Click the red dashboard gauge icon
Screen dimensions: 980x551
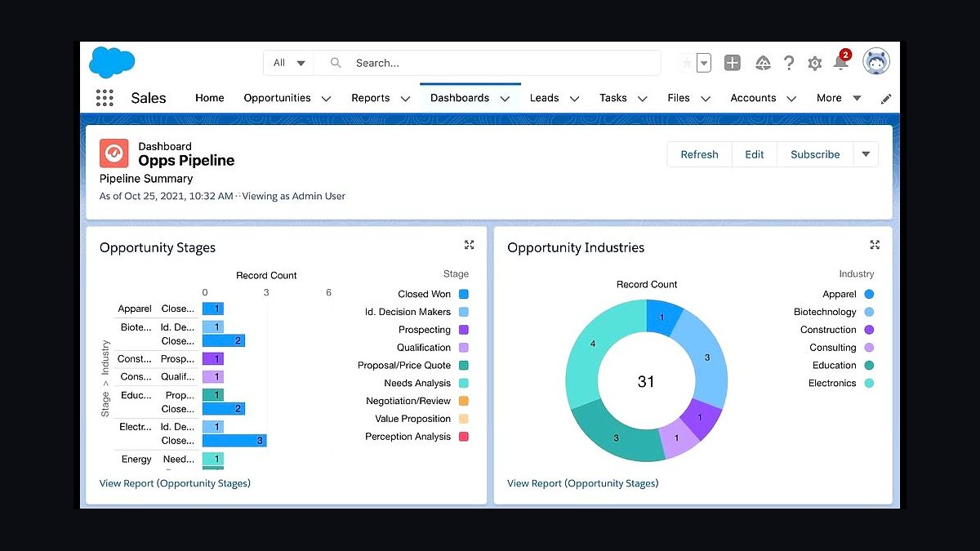coord(114,153)
